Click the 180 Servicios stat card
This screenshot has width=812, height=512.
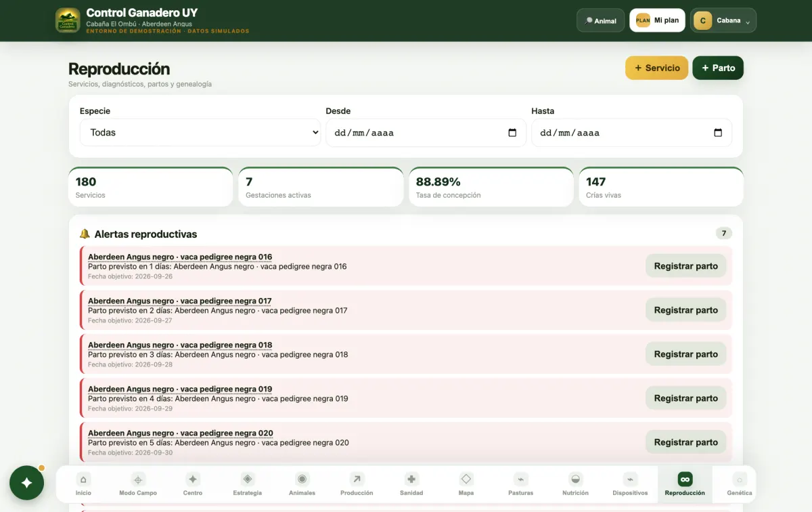[151, 187]
